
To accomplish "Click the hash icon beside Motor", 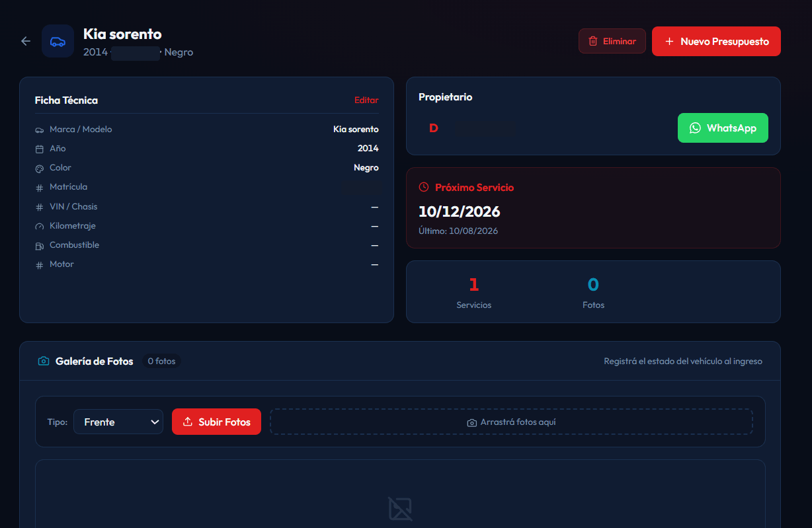I will pos(40,265).
